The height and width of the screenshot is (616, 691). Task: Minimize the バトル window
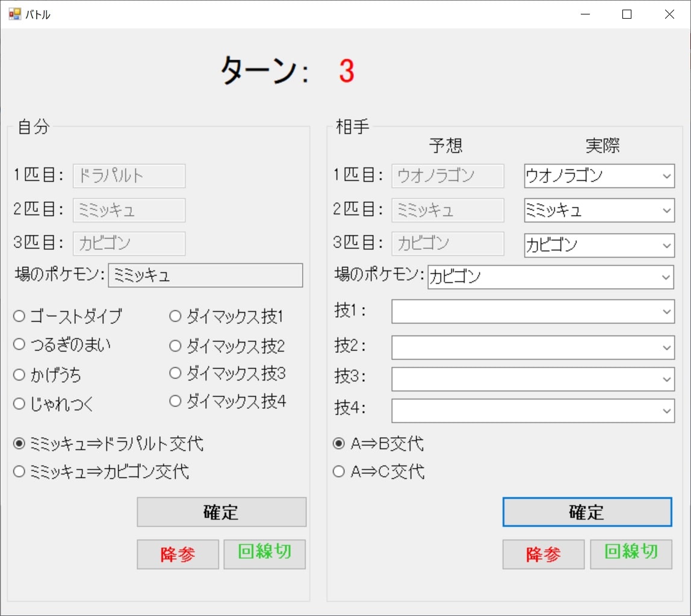(x=585, y=14)
